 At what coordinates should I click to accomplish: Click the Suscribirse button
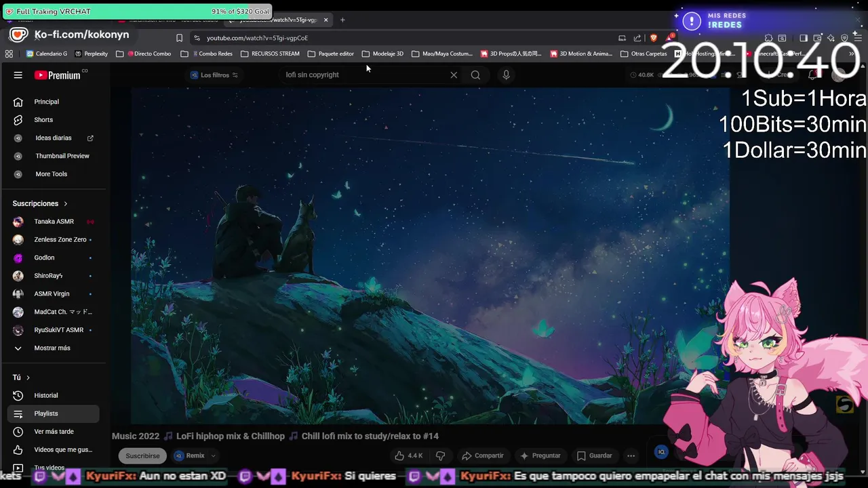pyautogui.click(x=142, y=456)
